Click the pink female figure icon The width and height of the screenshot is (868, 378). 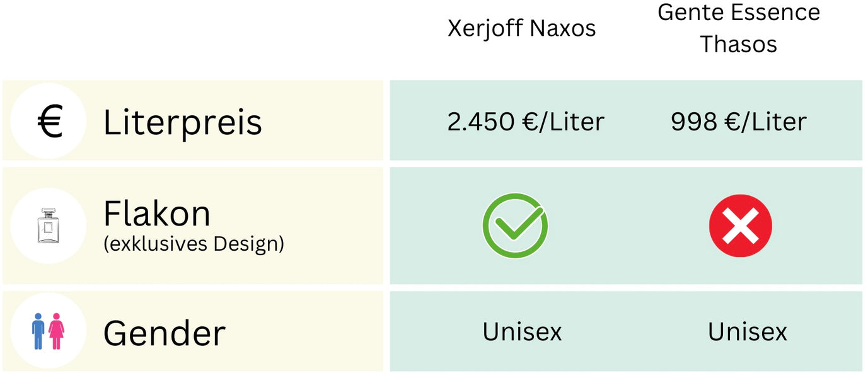click(57, 331)
